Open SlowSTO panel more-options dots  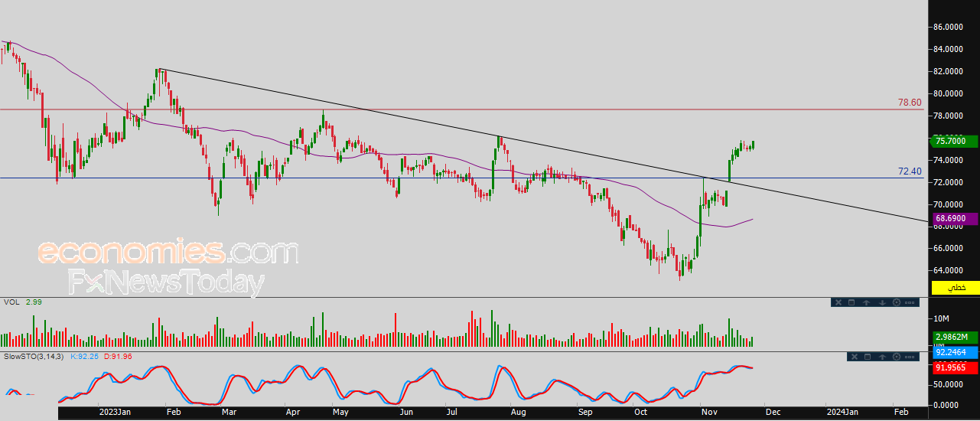tap(910, 357)
